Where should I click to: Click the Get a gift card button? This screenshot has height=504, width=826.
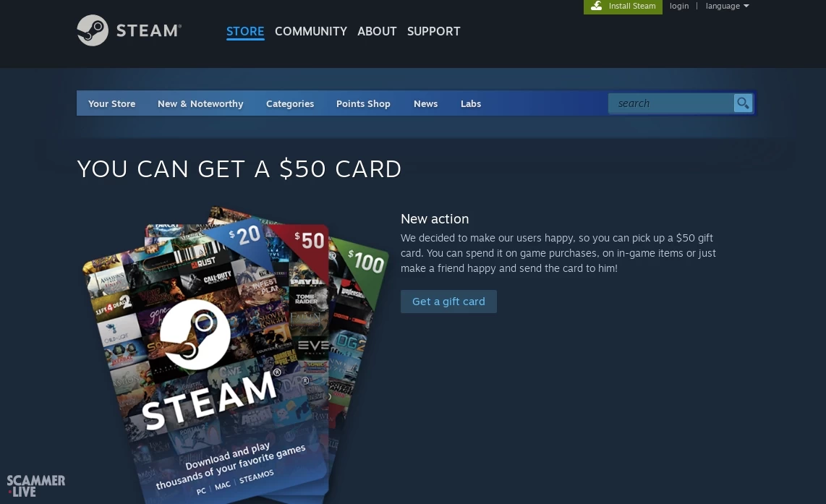(x=448, y=302)
